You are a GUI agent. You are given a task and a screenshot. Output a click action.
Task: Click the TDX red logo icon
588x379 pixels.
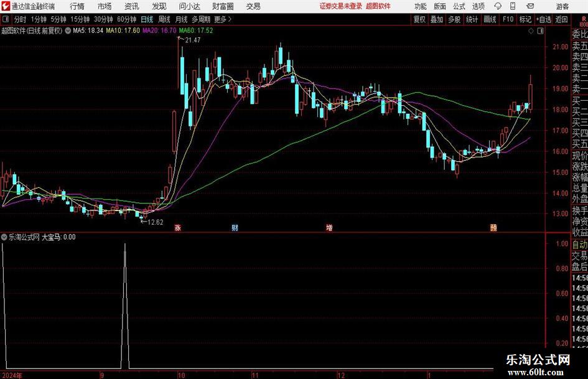point(6,6)
